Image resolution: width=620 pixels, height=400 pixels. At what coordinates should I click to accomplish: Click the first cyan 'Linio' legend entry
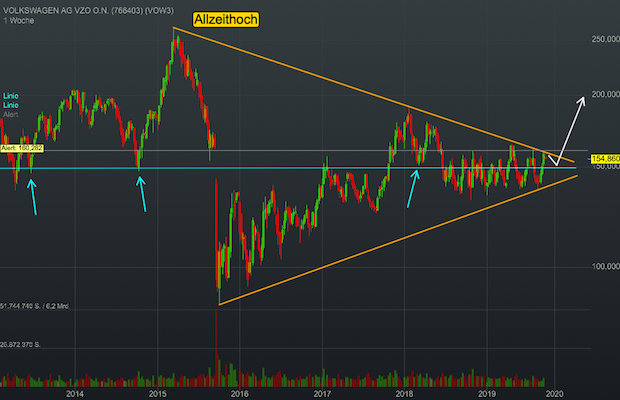11,96
